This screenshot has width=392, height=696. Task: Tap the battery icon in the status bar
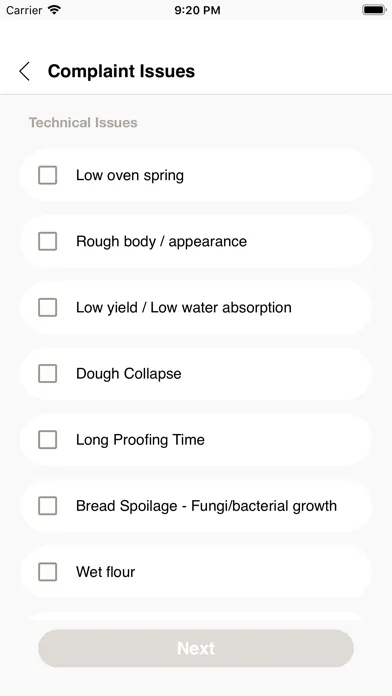[374, 10]
